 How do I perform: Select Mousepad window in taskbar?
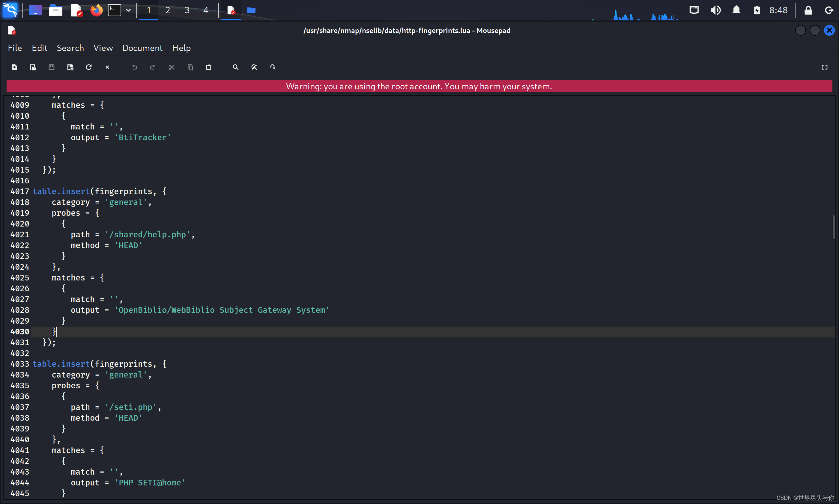[x=231, y=10]
